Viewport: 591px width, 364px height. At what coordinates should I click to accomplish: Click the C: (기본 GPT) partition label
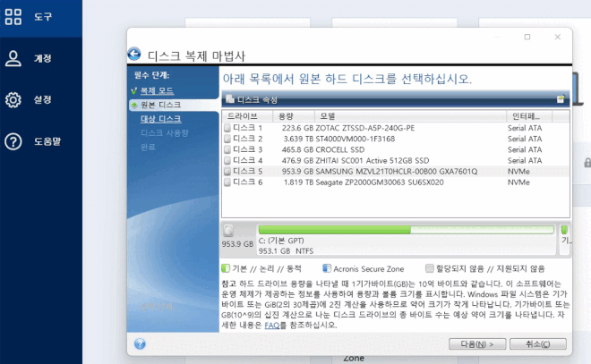coord(281,241)
